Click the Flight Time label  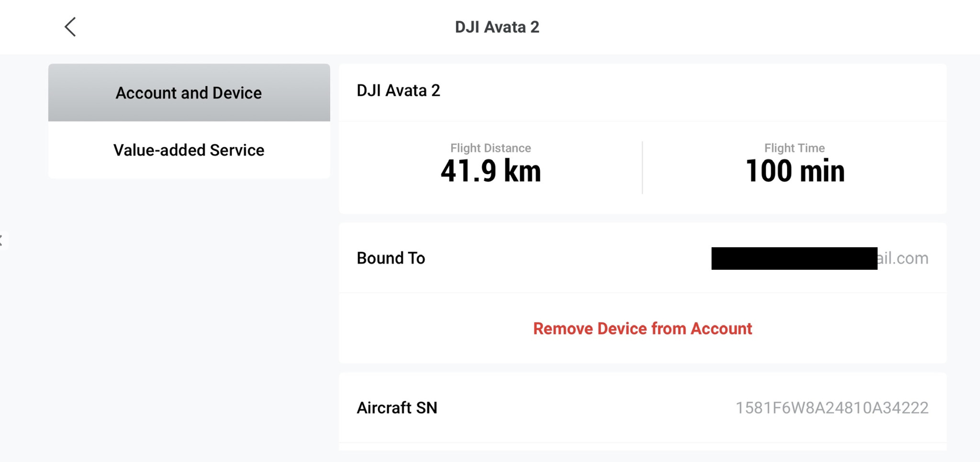click(x=794, y=148)
